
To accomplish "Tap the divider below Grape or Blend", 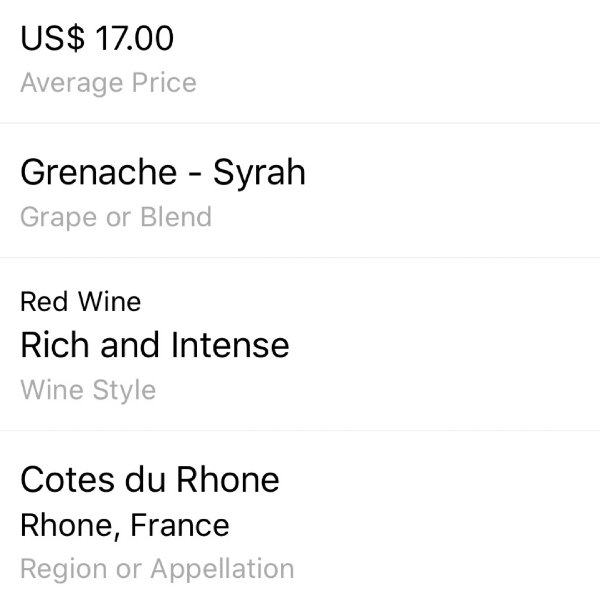I will point(300,258).
